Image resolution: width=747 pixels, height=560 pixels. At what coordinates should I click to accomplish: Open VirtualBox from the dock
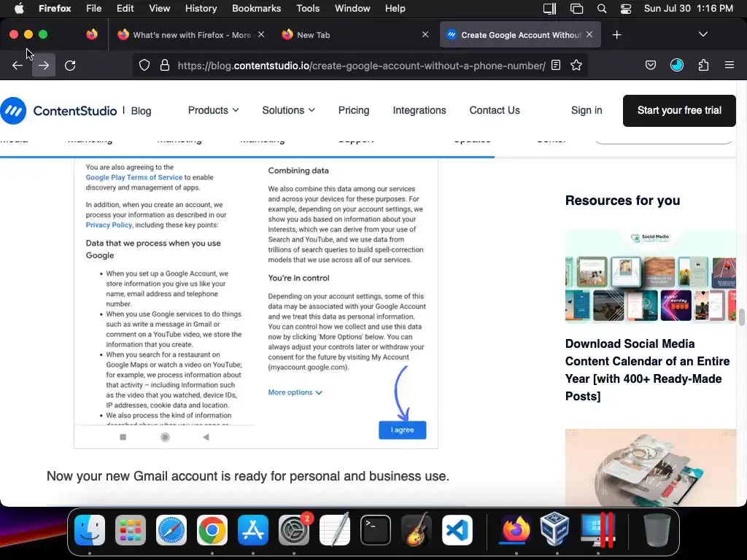coord(554,530)
